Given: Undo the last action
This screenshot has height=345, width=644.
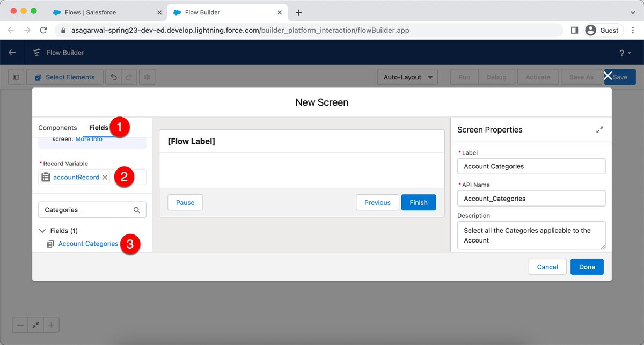Looking at the screenshot, I should click(x=113, y=77).
